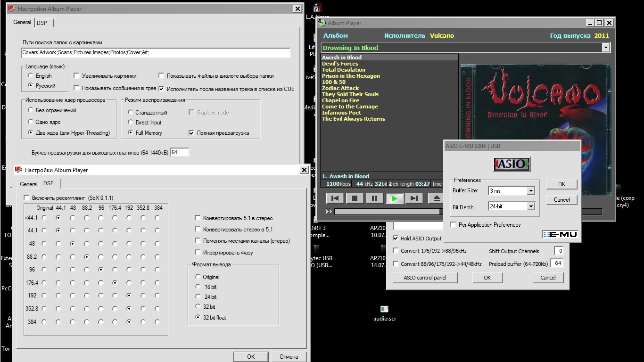Select track Total Desolation
This screenshot has height=362, width=644.
(344, 70)
